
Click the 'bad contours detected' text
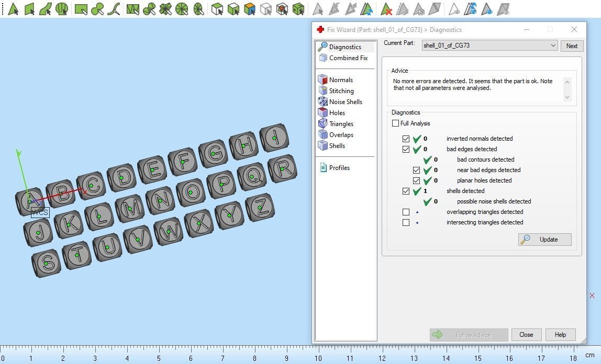click(486, 160)
